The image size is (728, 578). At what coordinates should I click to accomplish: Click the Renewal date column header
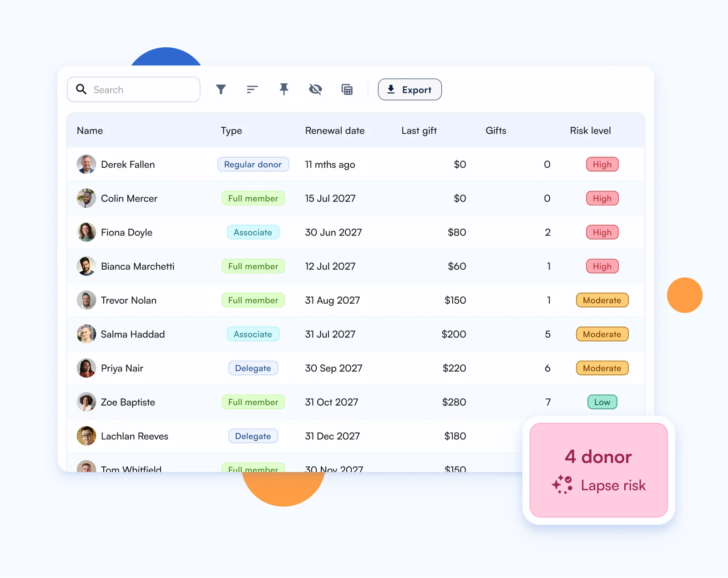click(x=335, y=131)
